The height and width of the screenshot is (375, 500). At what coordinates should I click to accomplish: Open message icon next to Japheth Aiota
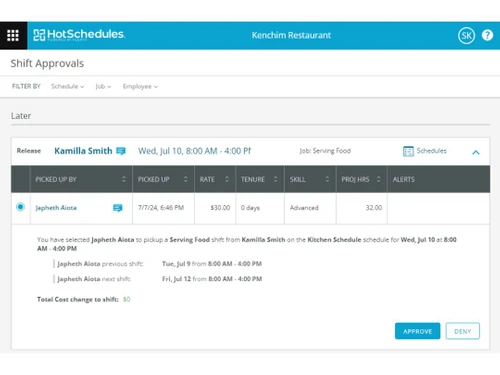(118, 208)
